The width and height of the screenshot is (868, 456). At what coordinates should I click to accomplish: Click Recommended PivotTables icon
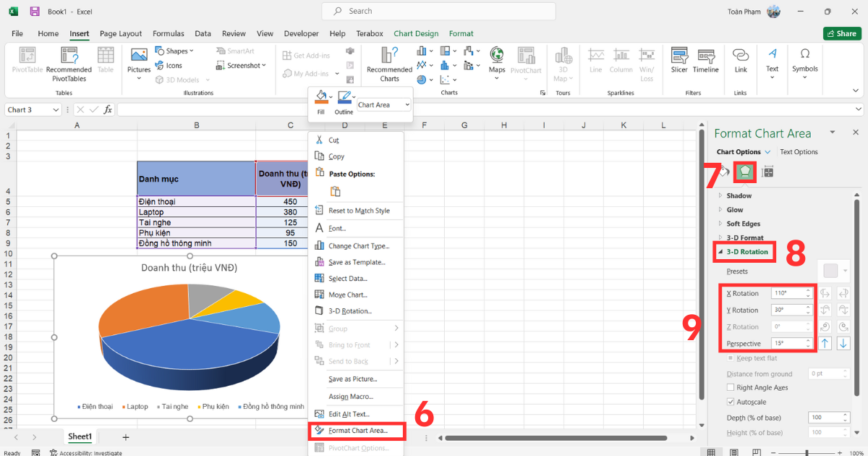[x=69, y=56]
